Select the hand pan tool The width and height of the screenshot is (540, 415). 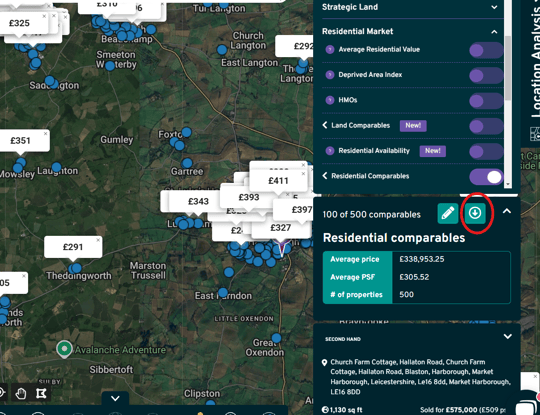coord(21,393)
